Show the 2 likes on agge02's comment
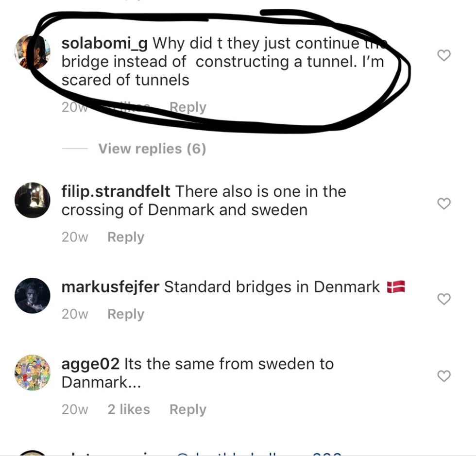This screenshot has height=456, width=476. 129,409
